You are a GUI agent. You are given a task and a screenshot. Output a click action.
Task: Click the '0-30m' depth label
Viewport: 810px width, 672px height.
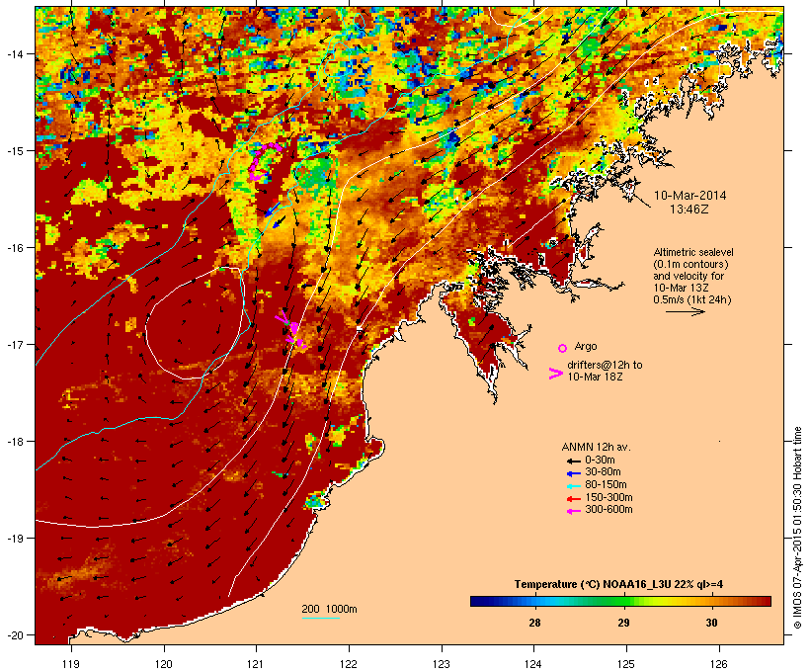tap(600, 461)
